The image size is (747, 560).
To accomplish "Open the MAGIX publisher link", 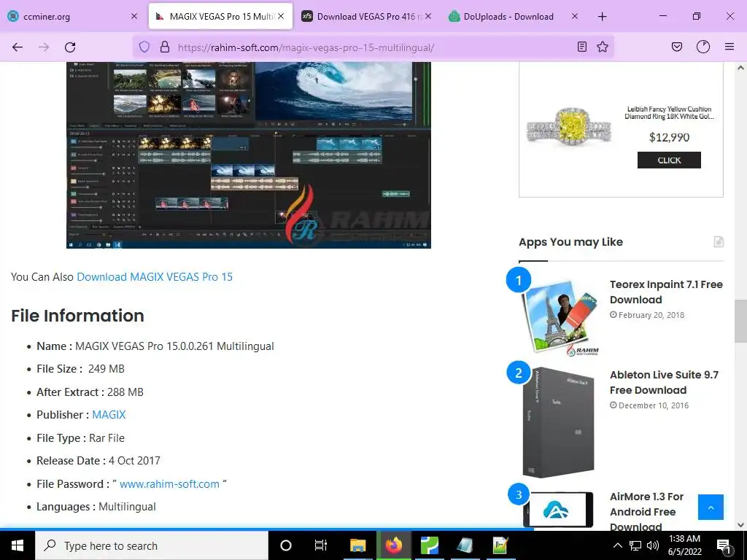I will [109, 415].
